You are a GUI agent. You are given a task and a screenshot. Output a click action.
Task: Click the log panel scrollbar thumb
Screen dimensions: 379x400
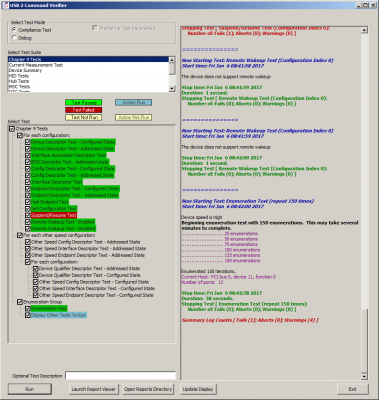[x=364, y=341]
